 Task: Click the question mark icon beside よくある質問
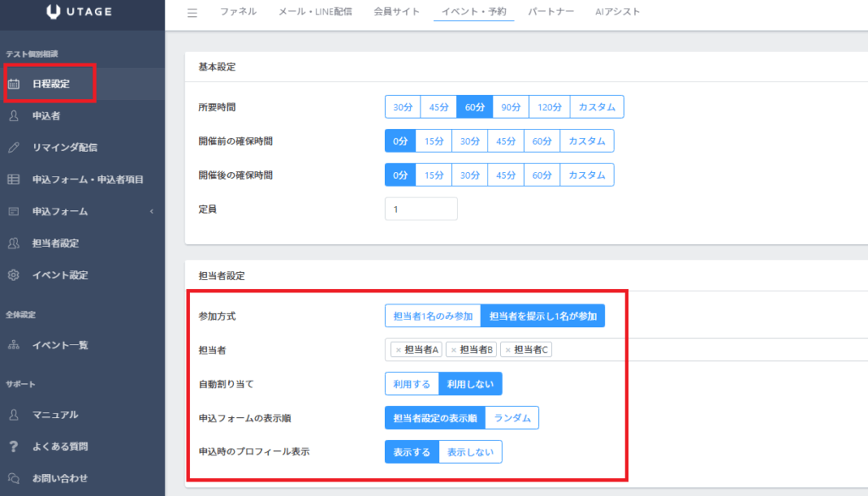[14, 446]
